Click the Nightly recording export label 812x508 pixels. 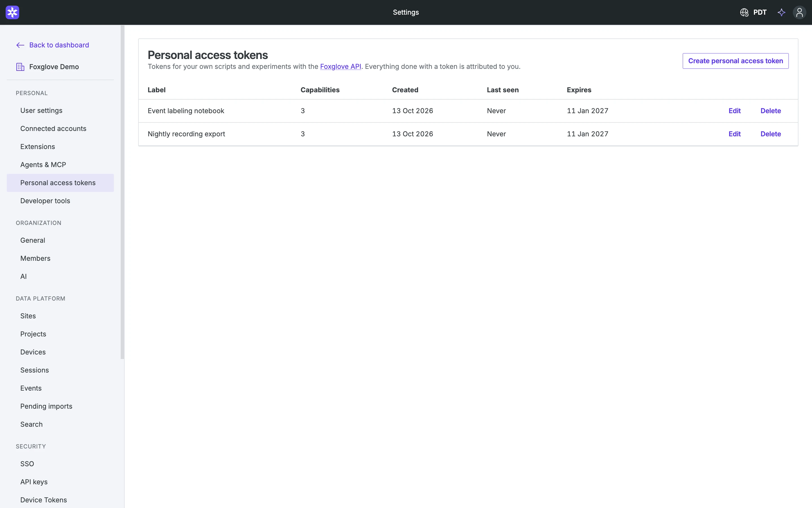[186, 134]
